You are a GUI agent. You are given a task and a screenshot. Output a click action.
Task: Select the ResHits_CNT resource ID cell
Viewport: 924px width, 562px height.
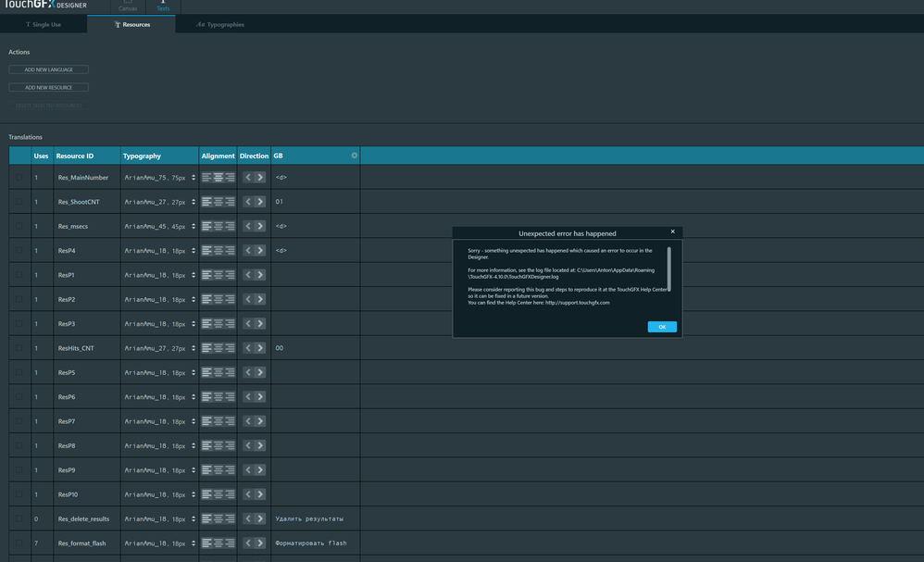tap(87, 348)
